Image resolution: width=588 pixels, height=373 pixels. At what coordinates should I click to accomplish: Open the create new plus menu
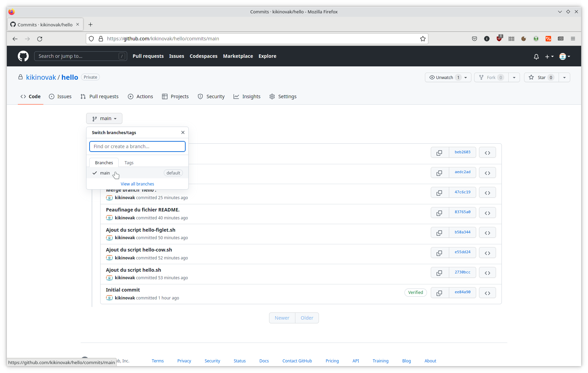[x=549, y=56]
